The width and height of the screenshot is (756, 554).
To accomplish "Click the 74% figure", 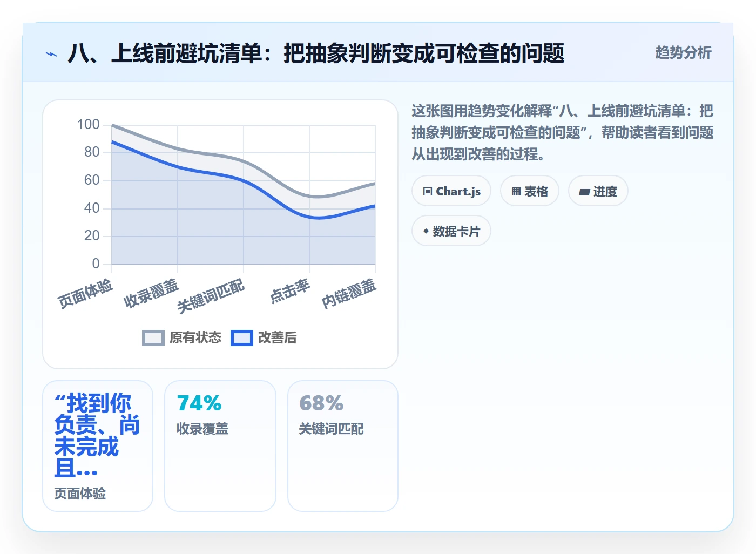I will coord(199,403).
